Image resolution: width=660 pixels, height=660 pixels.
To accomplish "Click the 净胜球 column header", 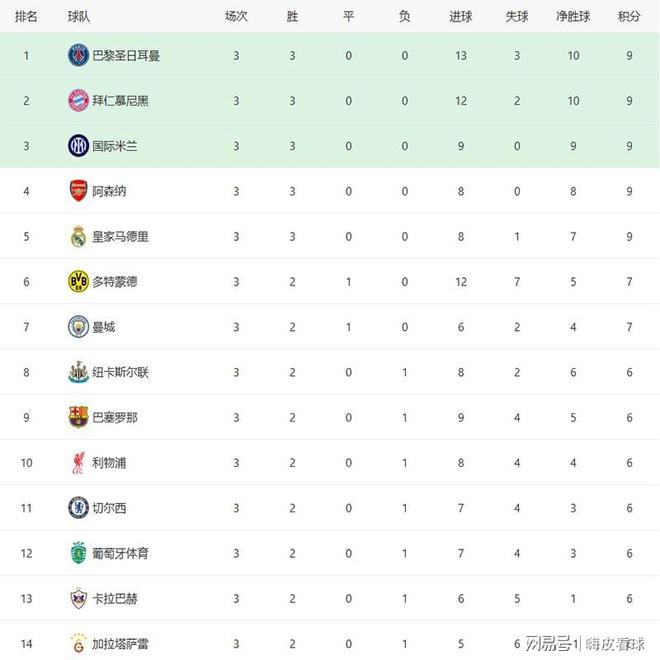I will (573, 16).
